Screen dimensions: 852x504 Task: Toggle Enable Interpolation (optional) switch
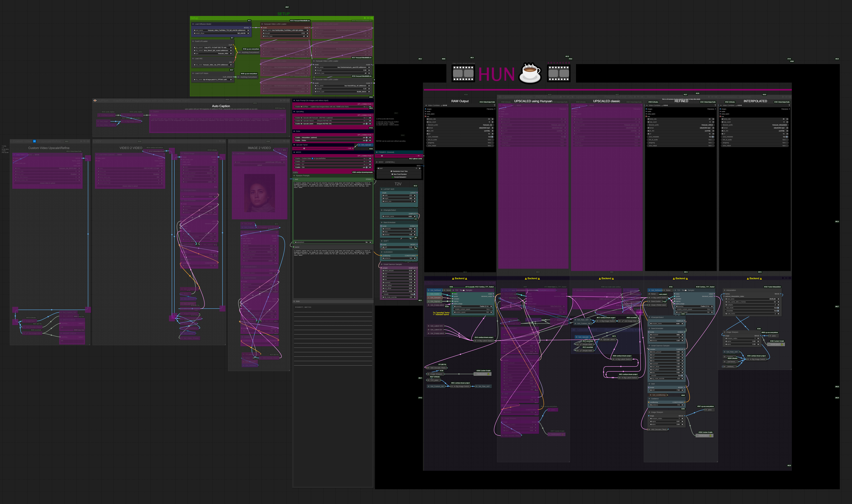(x=367, y=138)
